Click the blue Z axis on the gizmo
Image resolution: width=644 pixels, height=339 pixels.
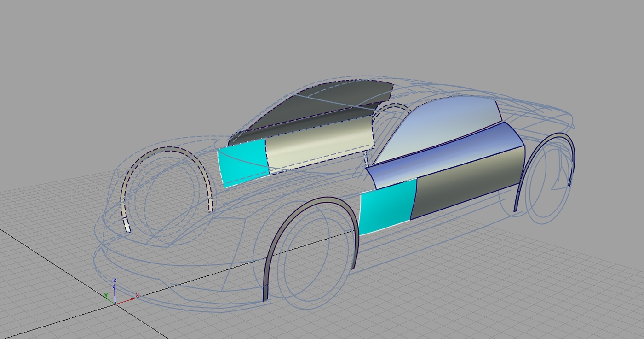click(115, 288)
